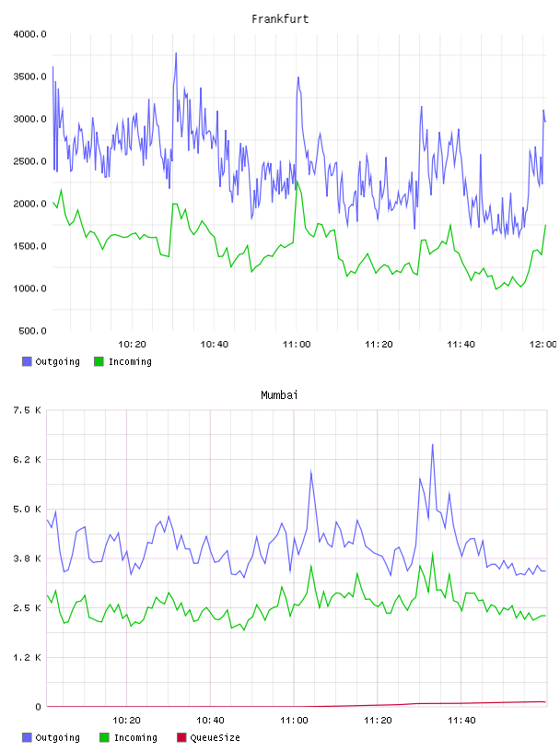Screen dimensions: 560x752
Task: Select the Incoming label in Frankfurt legend
Action: tap(130, 361)
